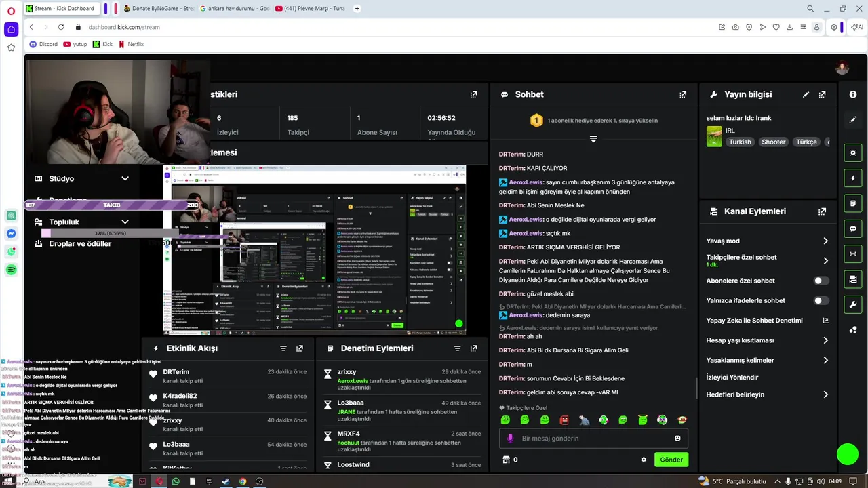
Task: Toggle the lightning activity feed widget icon
Action: point(853,178)
